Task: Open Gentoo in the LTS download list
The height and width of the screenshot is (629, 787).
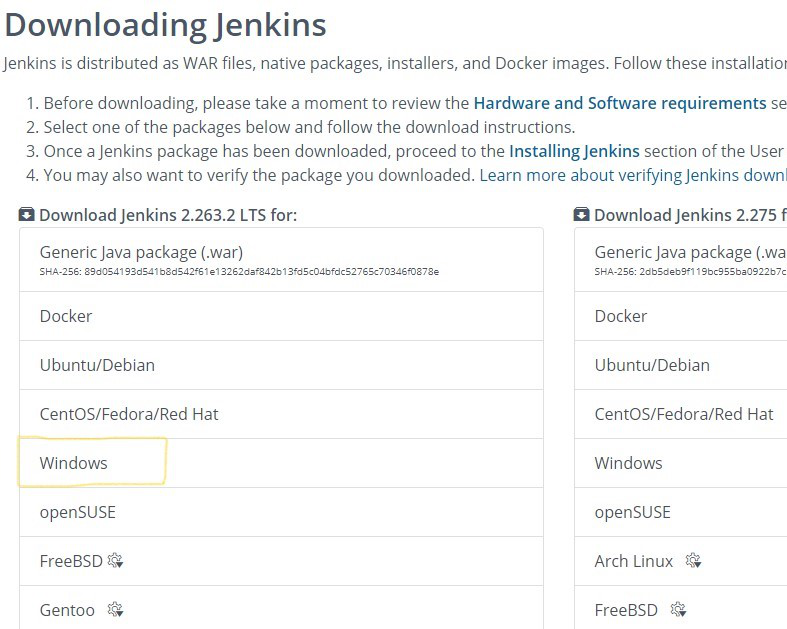Action: tap(281, 607)
